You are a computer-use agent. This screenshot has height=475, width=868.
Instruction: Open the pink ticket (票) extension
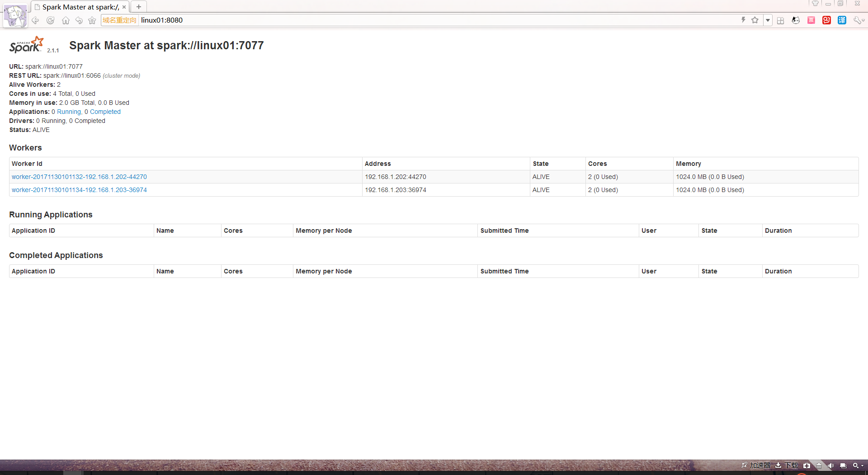tap(811, 20)
